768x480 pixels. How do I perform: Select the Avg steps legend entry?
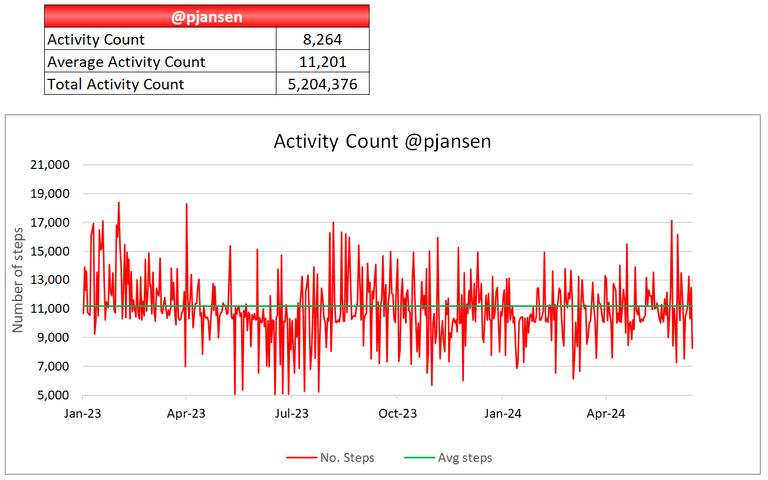[448, 457]
